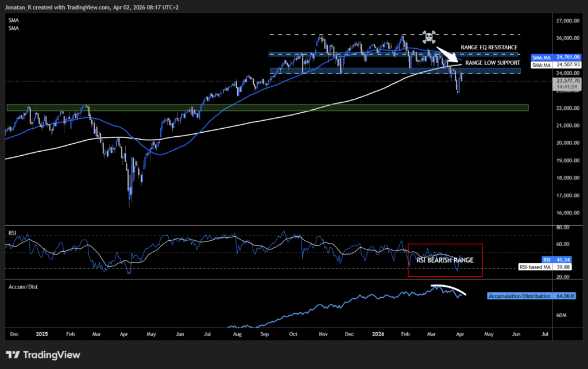Click the 2026 label on the time axis
The width and height of the screenshot is (588, 369).
pos(378,333)
